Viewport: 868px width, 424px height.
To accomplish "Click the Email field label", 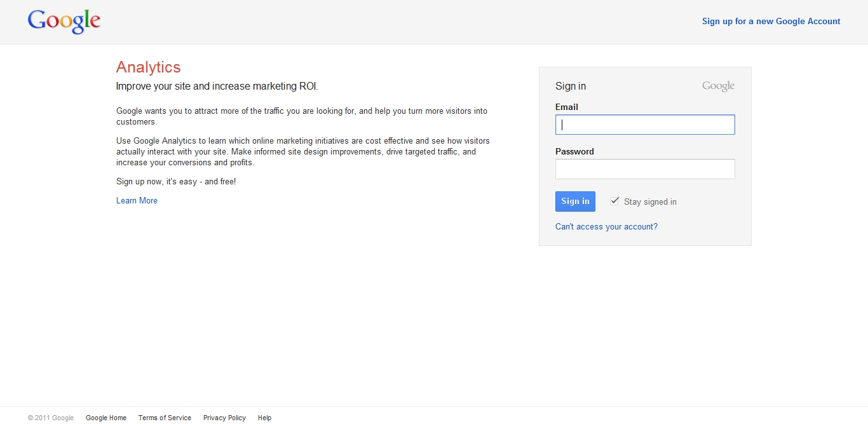I will click(x=567, y=107).
